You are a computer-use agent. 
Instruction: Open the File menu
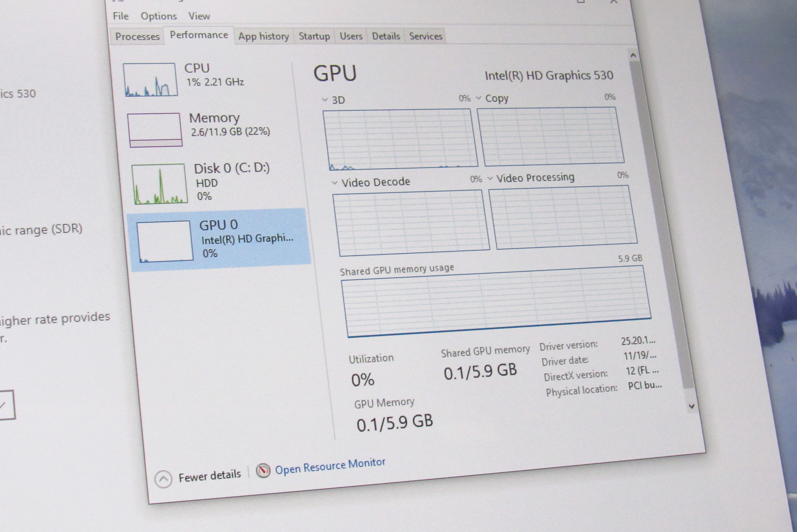121,16
